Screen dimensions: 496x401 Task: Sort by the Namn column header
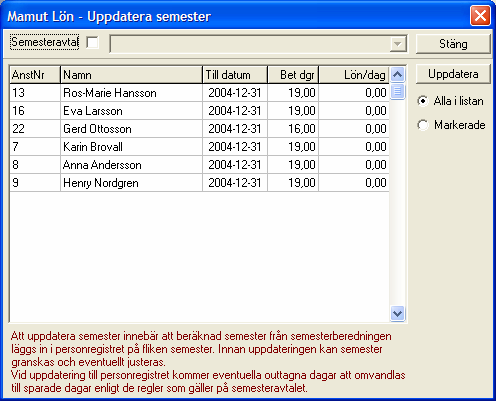click(x=131, y=75)
